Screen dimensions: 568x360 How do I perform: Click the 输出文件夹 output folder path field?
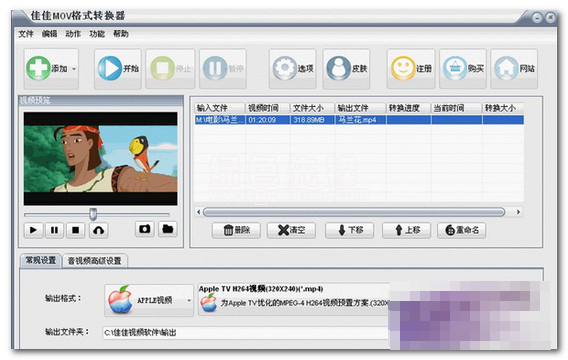246,332
